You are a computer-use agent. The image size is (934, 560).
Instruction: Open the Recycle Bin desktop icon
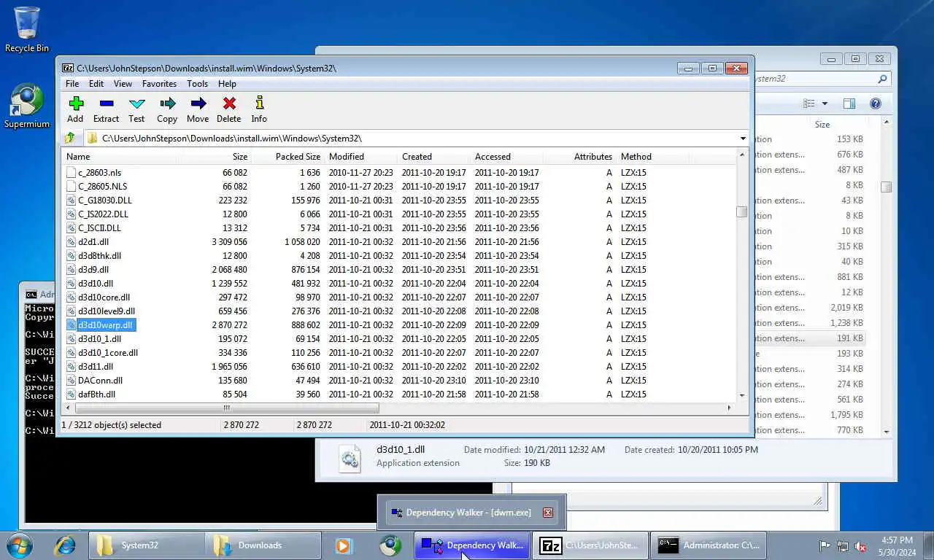pyautogui.click(x=27, y=30)
